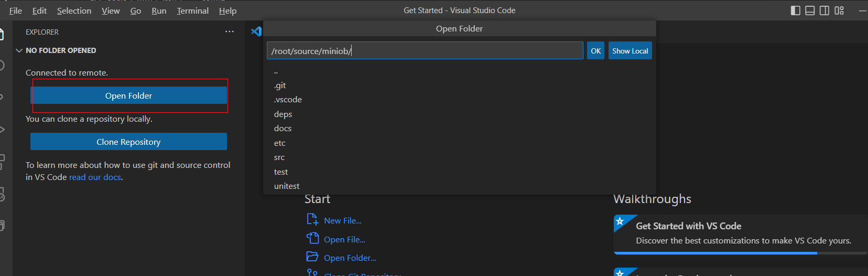Screen dimensions: 868x276
Task: Follow the read our docs link
Action: (x=95, y=177)
